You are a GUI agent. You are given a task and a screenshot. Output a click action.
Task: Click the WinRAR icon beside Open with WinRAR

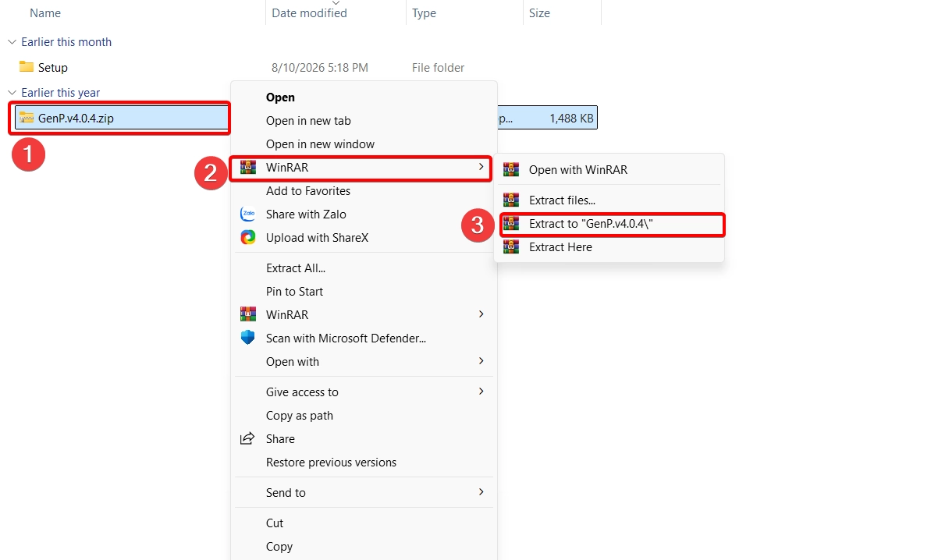point(511,169)
